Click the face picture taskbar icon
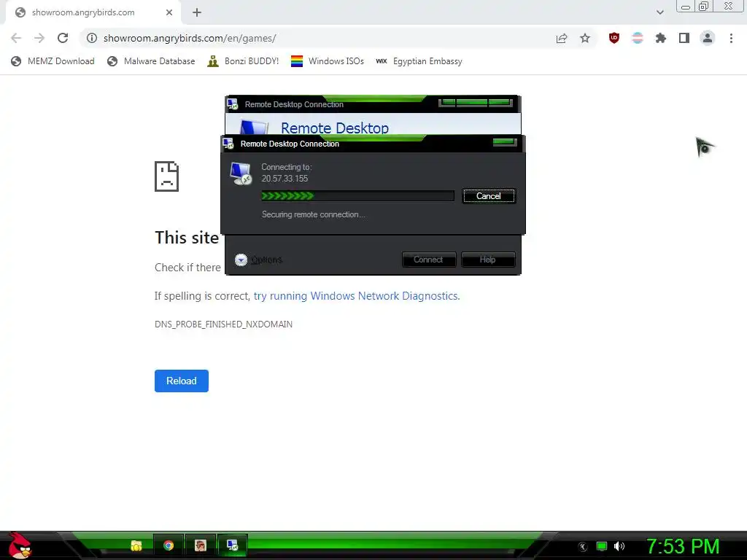Image resolution: width=747 pixels, height=560 pixels. pos(201,545)
